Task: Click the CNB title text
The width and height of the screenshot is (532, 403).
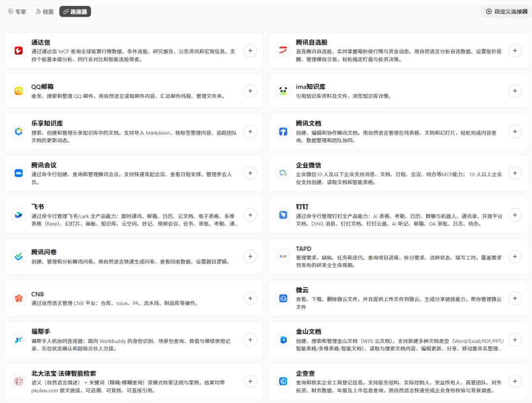Action: click(x=37, y=294)
